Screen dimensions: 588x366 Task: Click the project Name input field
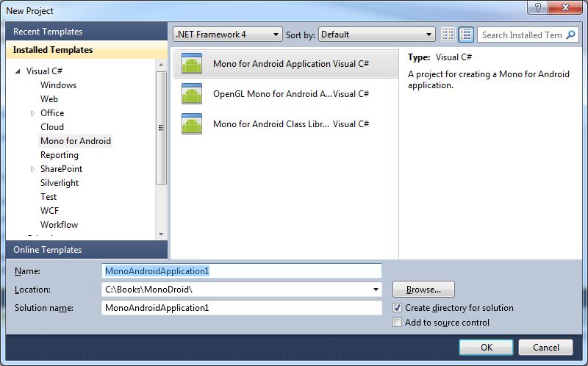[x=242, y=270]
